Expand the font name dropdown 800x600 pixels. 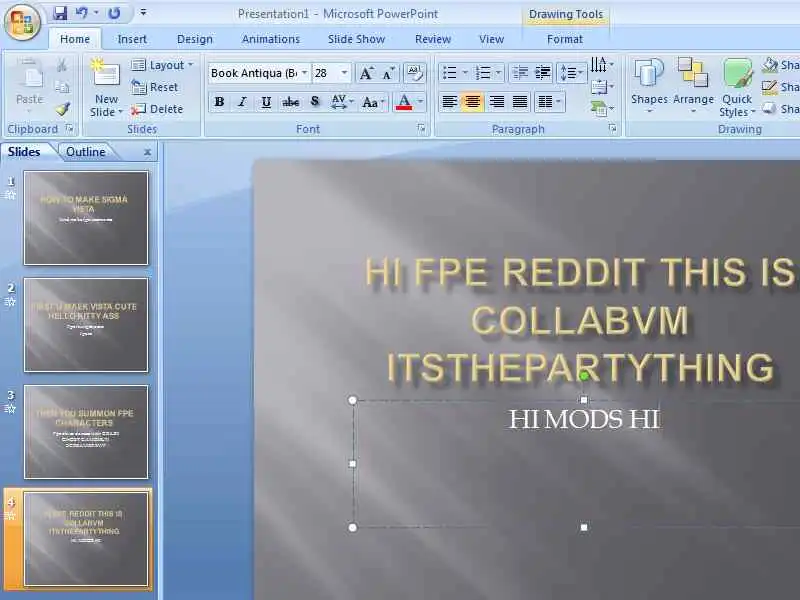(x=304, y=73)
